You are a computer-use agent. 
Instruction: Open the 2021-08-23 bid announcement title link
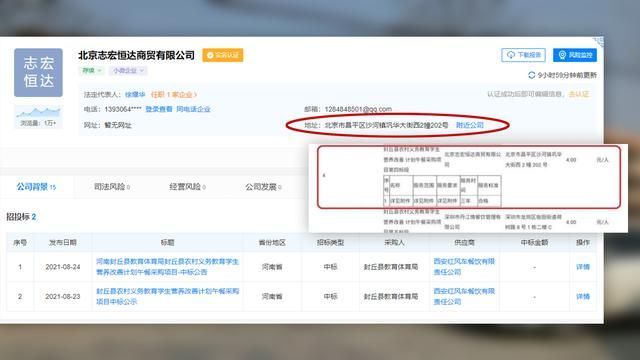click(167, 296)
